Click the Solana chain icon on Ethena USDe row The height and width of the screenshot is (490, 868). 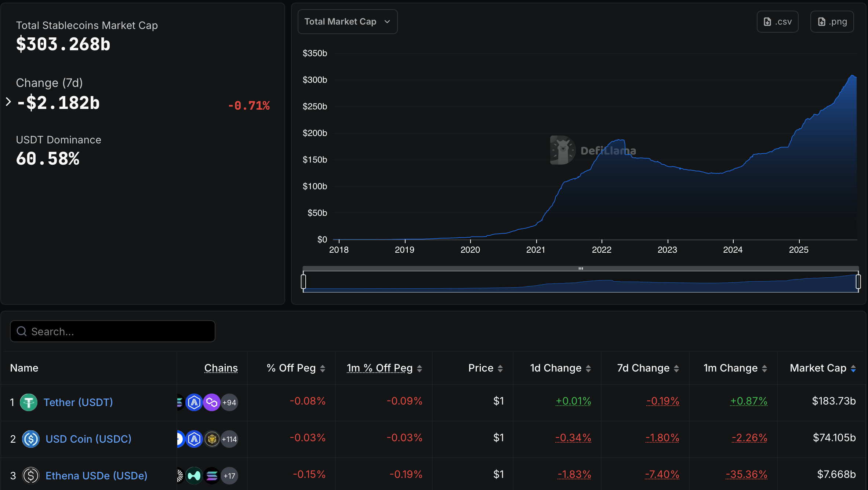[212, 475]
